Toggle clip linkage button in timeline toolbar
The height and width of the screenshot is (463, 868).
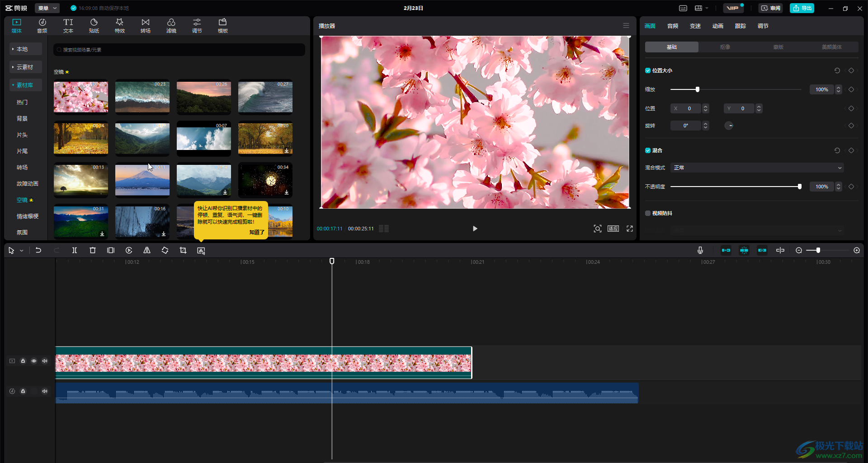tap(762, 250)
